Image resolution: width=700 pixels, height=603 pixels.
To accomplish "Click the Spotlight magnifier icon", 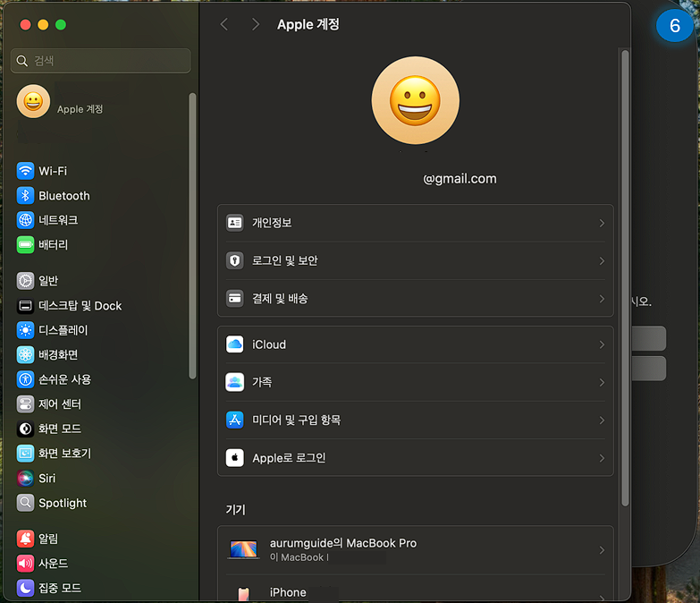I will [25, 503].
